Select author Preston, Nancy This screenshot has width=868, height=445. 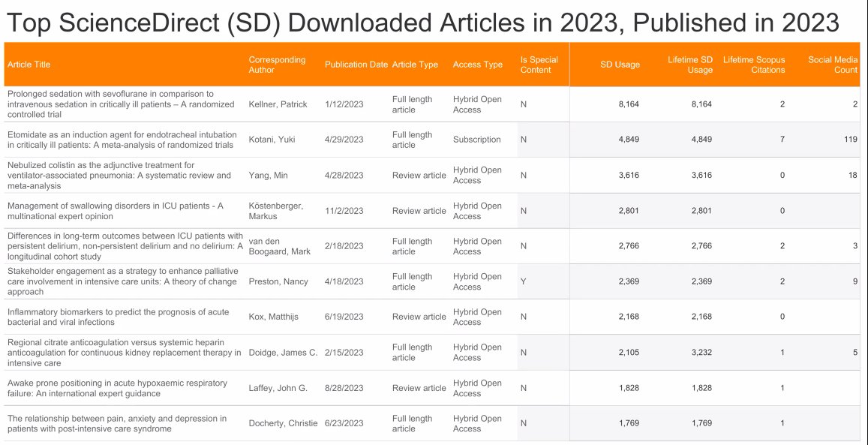(x=278, y=281)
